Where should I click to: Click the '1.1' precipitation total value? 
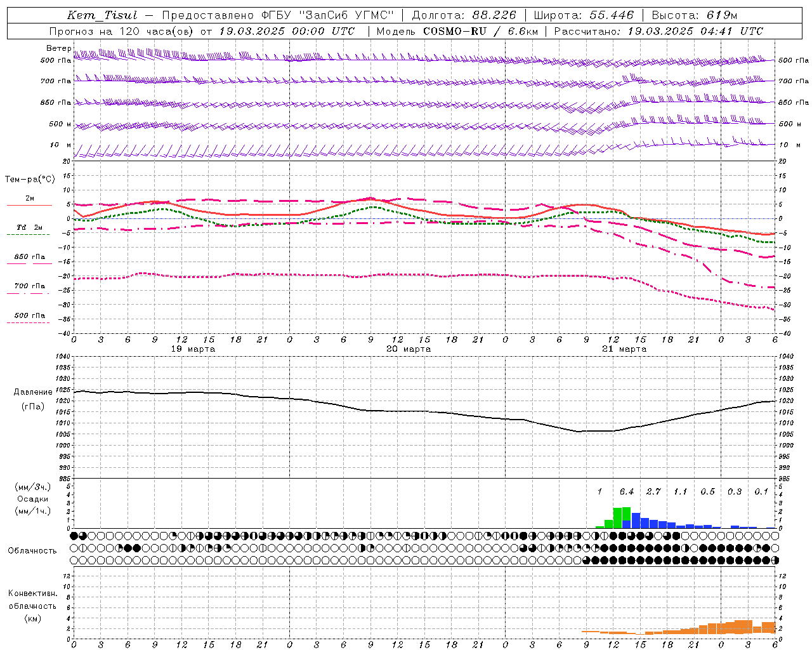680,492
